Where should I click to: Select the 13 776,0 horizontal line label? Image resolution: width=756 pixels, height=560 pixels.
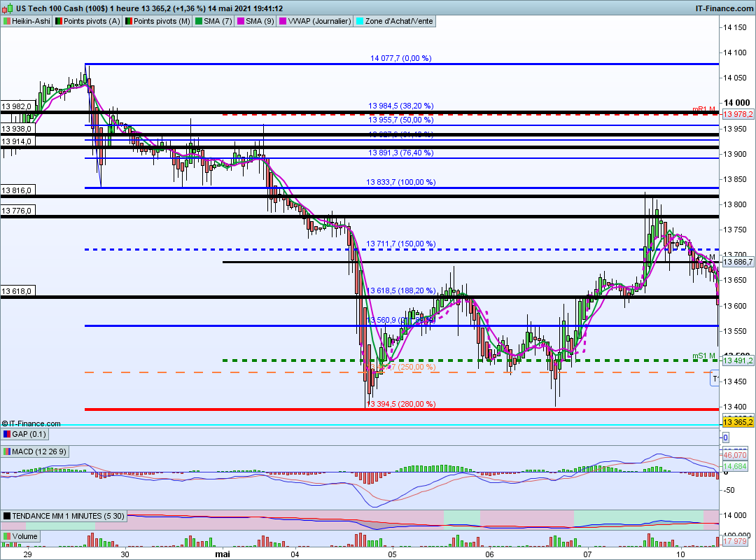[16, 211]
